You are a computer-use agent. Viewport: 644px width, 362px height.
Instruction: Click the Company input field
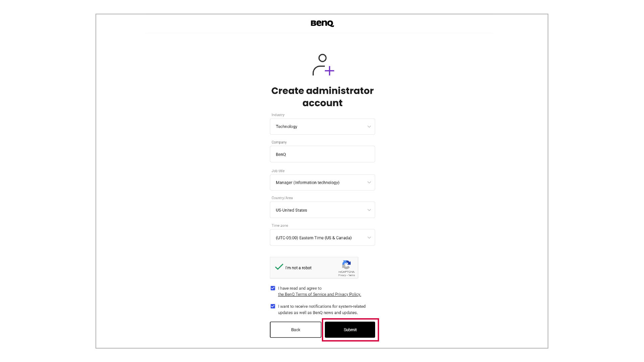pyautogui.click(x=322, y=154)
